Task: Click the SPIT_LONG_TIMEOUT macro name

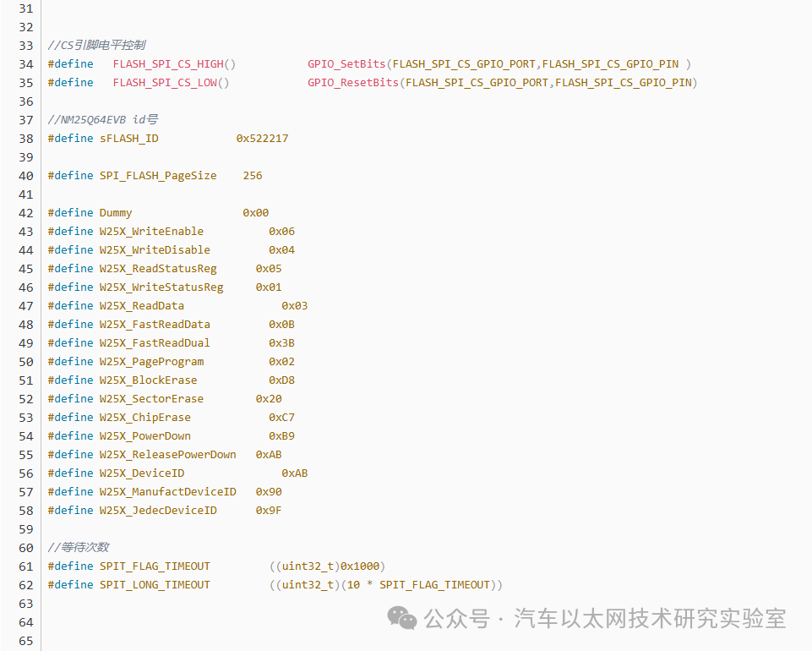Action: (x=155, y=585)
